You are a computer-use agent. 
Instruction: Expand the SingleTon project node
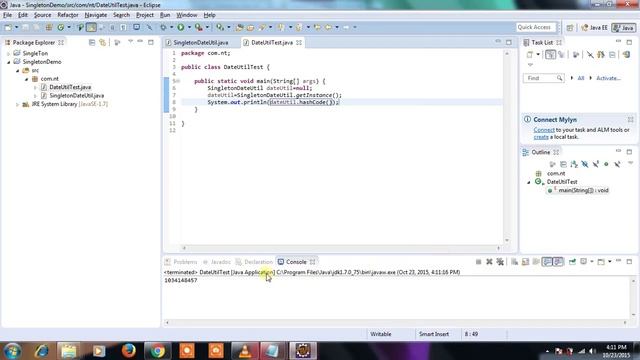[8, 53]
